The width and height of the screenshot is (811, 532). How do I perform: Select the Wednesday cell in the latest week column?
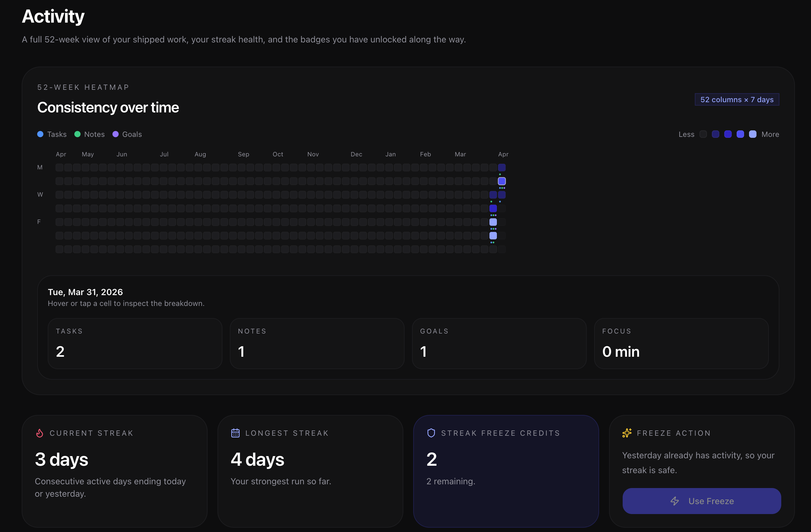click(502, 195)
